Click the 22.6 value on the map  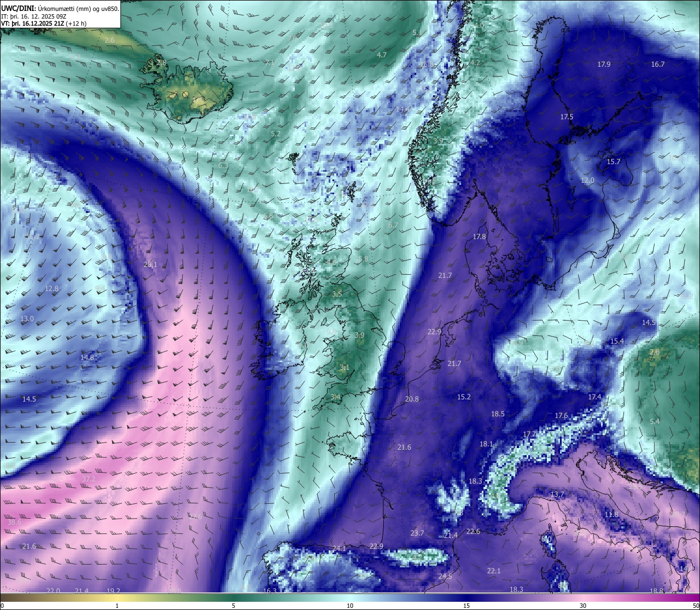pyautogui.click(x=473, y=531)
